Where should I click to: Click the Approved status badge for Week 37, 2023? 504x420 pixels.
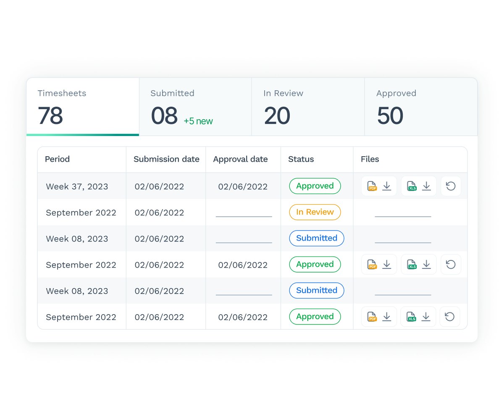pyautogui.click(x=315, y=186)
